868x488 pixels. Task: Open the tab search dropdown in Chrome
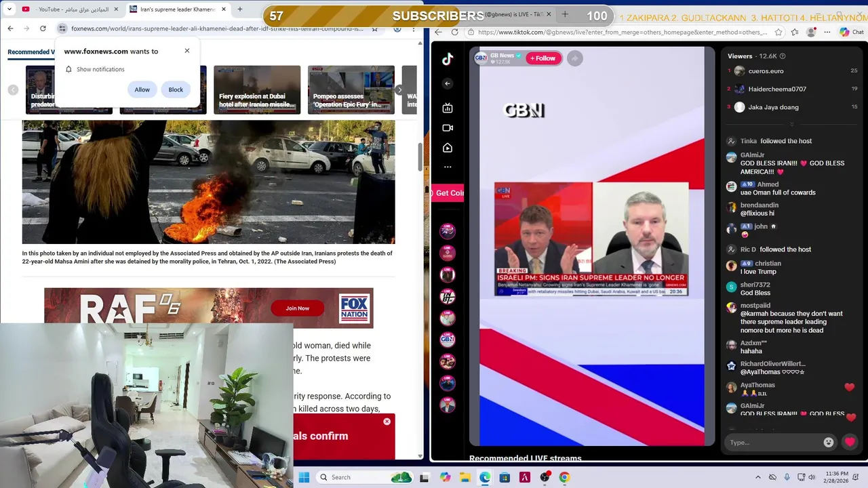pos(9,9)
